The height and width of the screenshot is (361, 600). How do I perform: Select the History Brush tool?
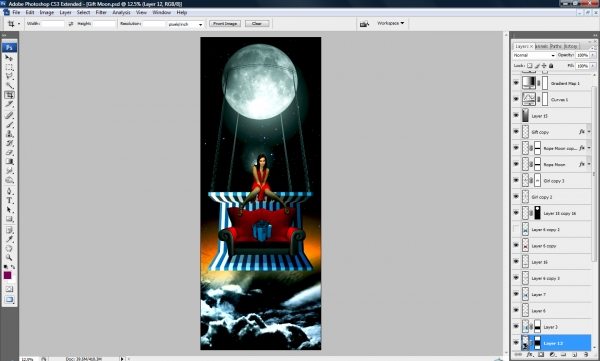point(9,143)
